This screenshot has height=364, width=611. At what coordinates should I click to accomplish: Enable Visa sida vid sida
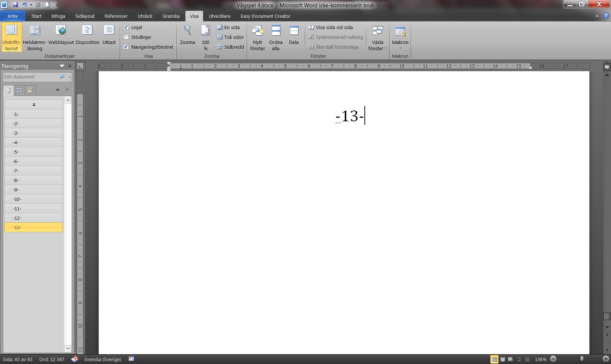point(331,27)
